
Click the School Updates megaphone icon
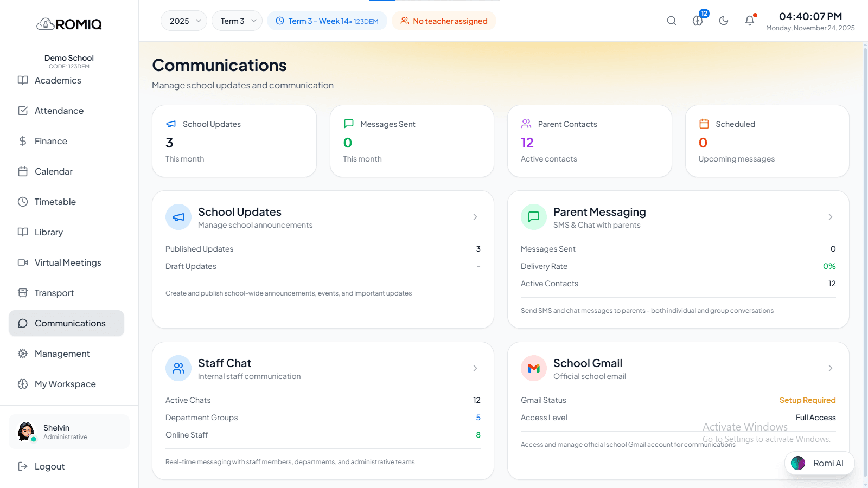pyautogui.click(x=178, y=217)
